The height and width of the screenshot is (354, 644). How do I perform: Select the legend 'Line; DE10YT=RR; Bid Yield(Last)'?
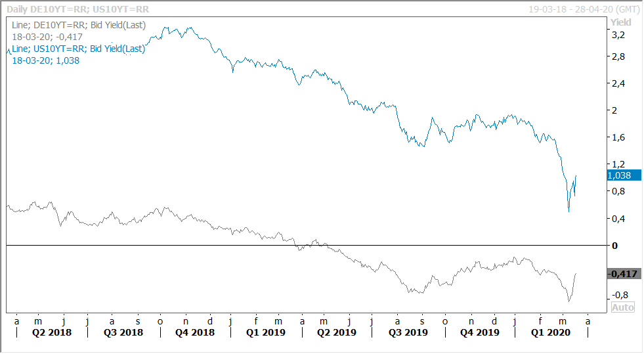79,25
